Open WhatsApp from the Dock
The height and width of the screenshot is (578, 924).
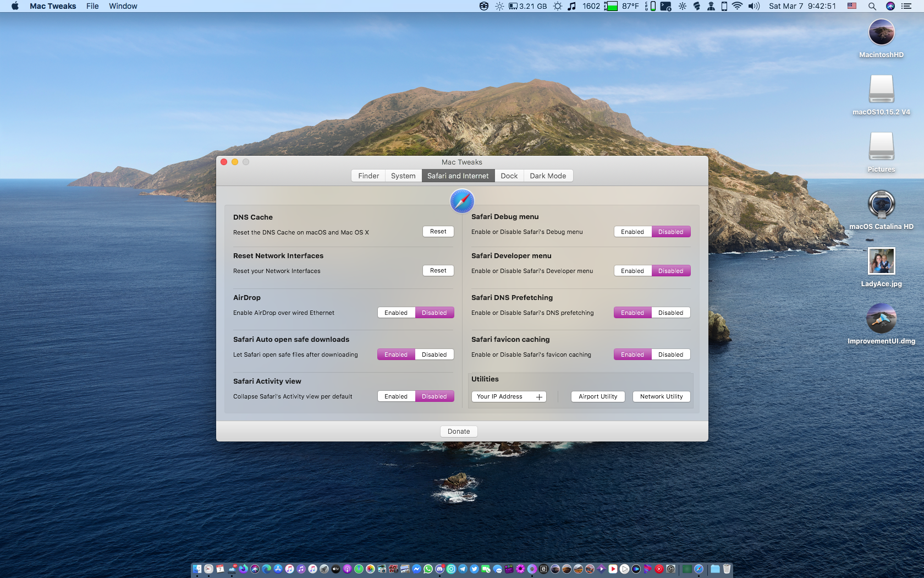pyautogui.click(x=428, y=569)
